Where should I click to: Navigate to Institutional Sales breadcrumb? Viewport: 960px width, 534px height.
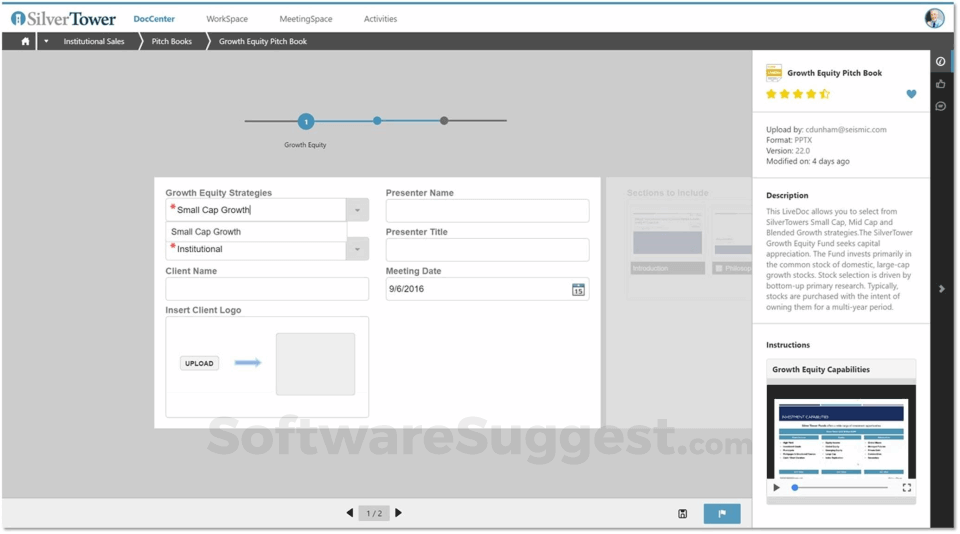tap(94, 42)
